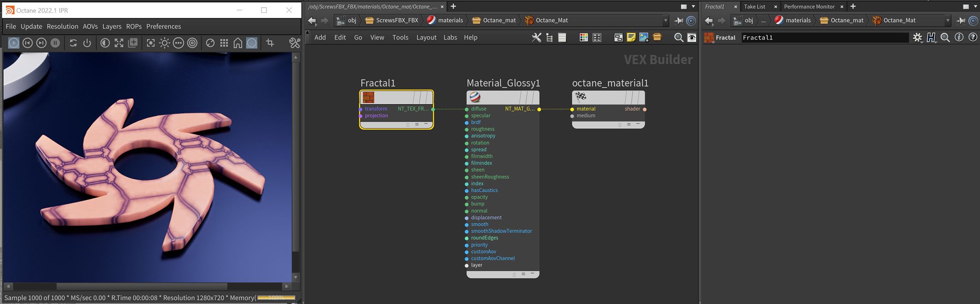This screenshot has width=980, height=304.
Task: Click the magnifier find-node icon in network toolbar
Action: 678,38
